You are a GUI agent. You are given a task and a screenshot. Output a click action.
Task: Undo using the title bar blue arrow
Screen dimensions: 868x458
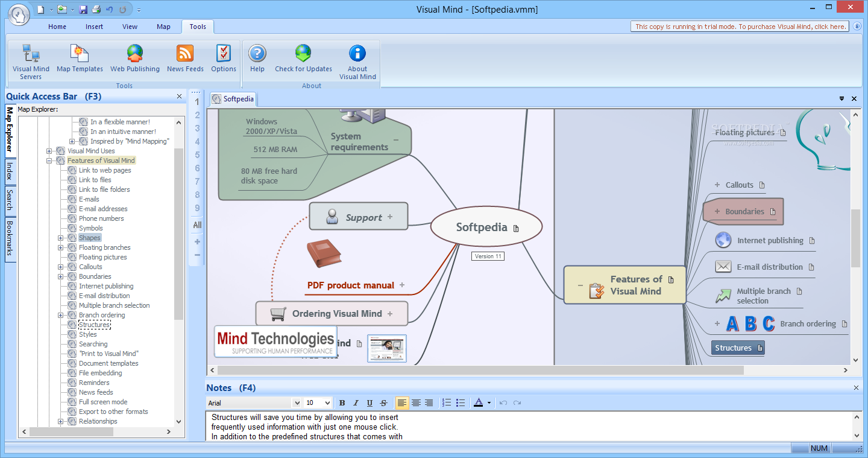[x=109, y=10]
